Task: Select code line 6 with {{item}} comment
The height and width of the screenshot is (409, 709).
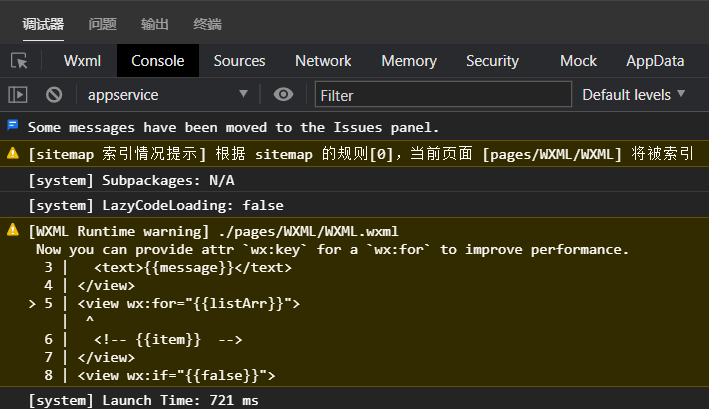Action: 143,339
